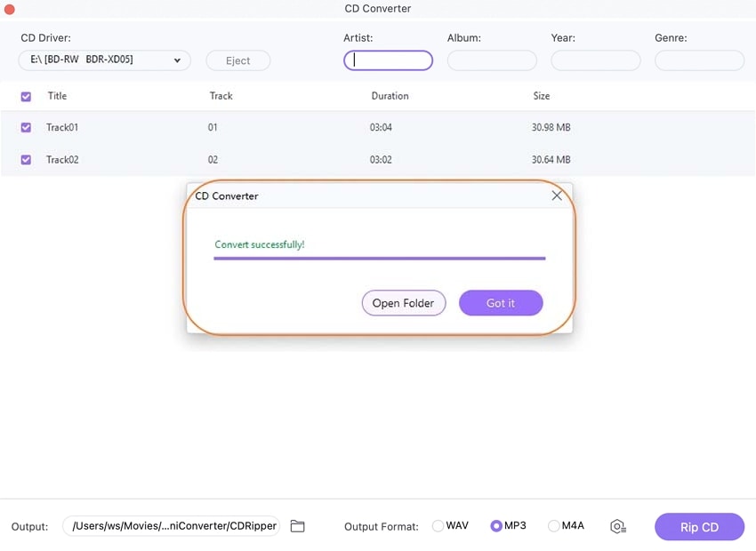Select WAV output format

438,526
